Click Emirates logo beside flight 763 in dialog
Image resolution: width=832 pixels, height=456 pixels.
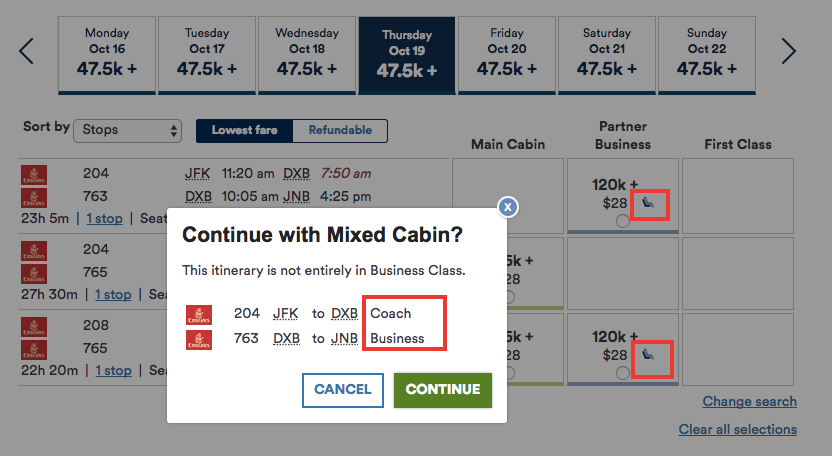[x=199, y=340]
